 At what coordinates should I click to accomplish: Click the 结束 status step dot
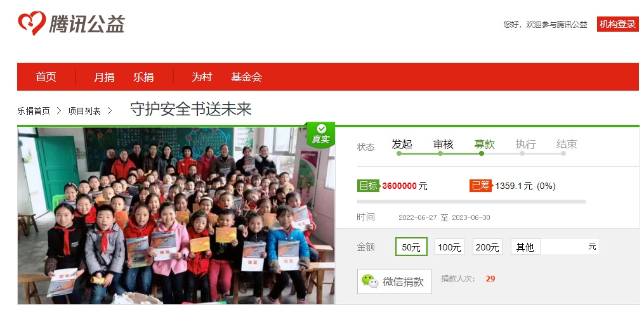coord(563,153)
